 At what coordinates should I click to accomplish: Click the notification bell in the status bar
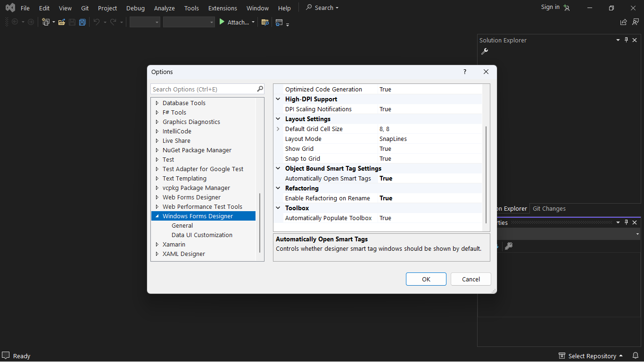635,355
